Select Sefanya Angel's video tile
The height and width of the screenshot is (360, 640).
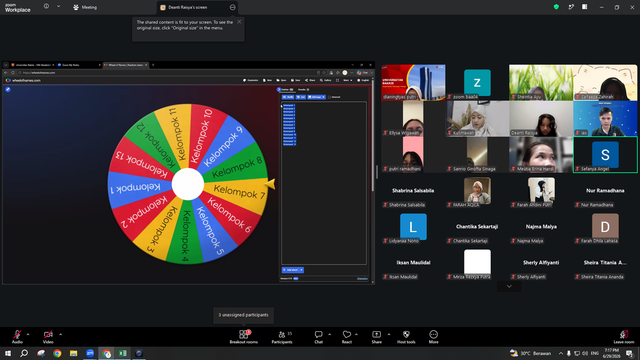pos(605,154)
